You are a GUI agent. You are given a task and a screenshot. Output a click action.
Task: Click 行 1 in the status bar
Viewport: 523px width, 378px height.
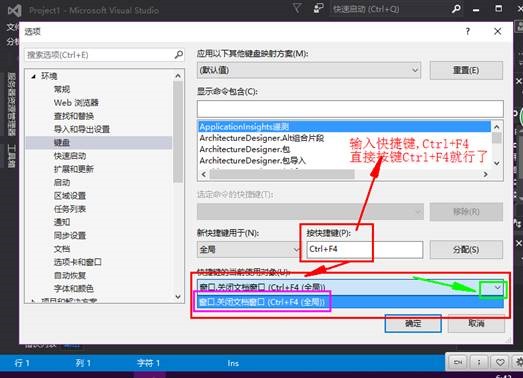22,363
